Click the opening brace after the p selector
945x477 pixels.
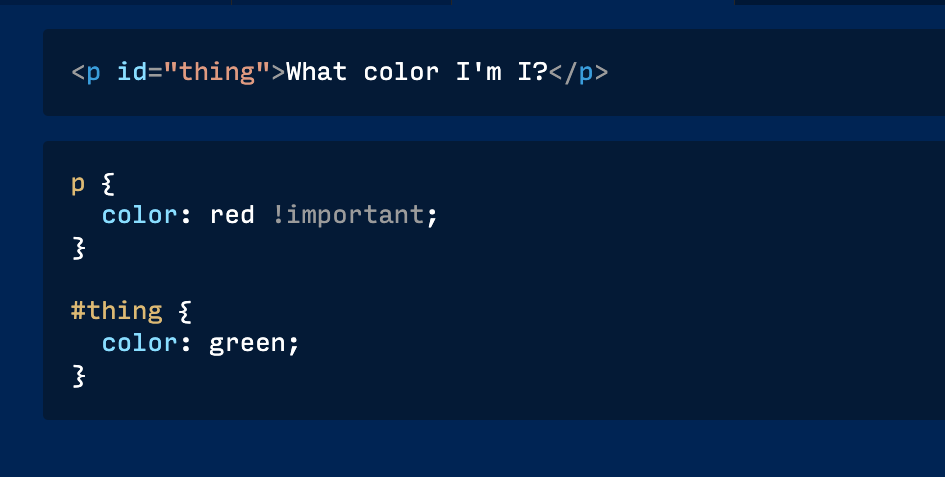[109, 185]
